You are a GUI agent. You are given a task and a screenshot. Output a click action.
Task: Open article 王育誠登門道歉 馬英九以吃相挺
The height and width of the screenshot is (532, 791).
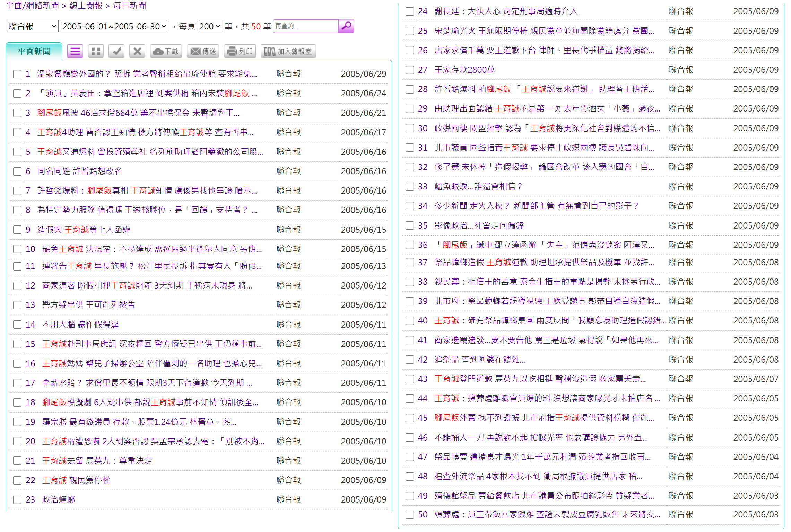tap(540, 379)
